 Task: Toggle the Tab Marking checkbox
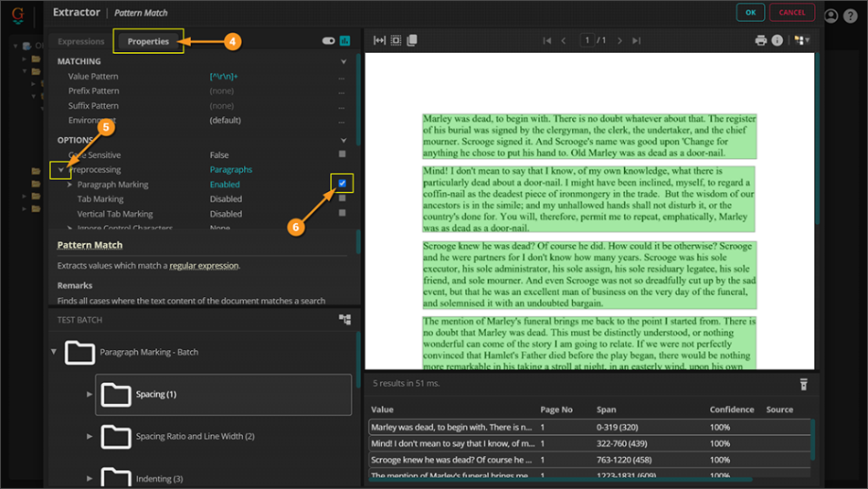[x=342, y=197]
